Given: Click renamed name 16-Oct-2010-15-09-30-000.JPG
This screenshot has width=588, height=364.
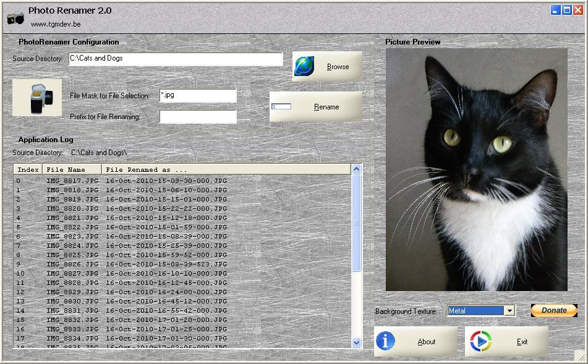Looking at the screenshot, I should (166, 180).
